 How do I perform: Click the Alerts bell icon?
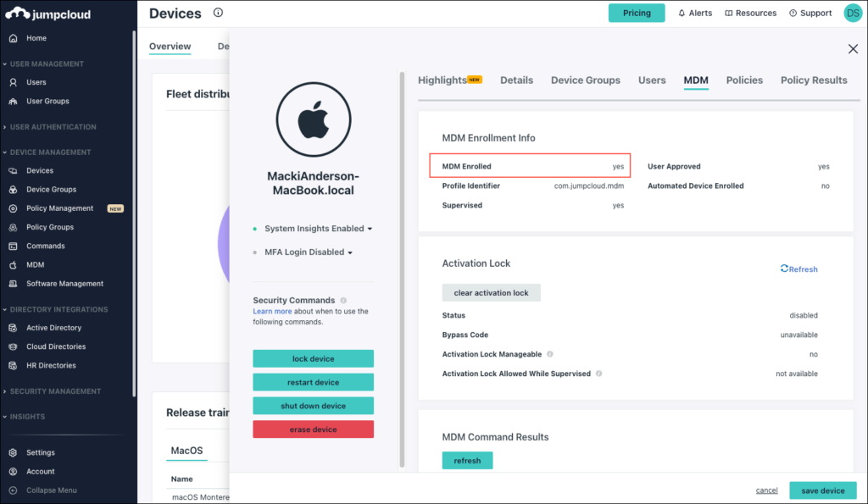tap(682, 14)
